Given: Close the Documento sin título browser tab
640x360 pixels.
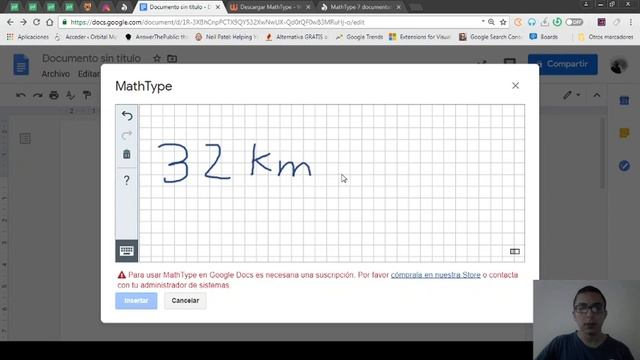Looking at the screenshot, I should coord(218,7).
